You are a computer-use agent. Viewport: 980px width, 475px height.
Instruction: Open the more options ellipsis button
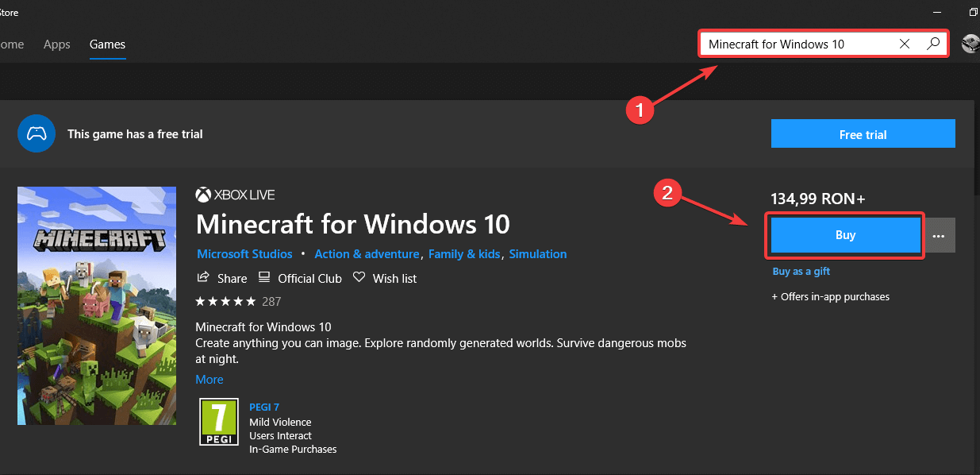pyautogui.click(x=939, y=236)
